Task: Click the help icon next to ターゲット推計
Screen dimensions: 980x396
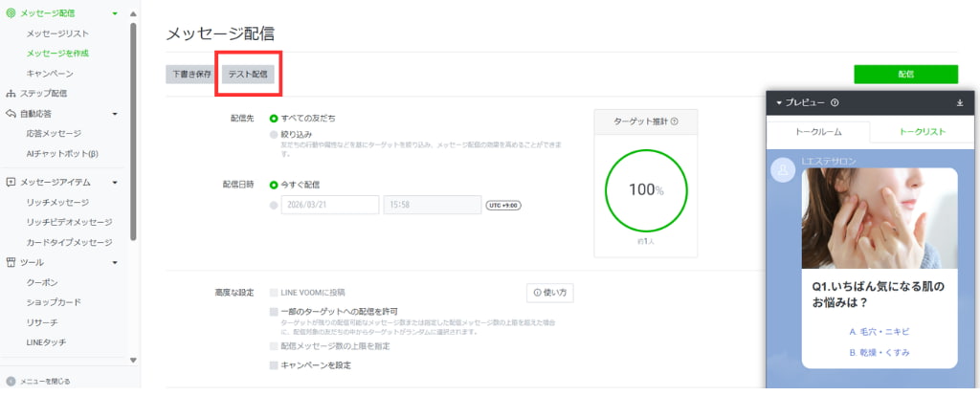Action: point(675,122)
